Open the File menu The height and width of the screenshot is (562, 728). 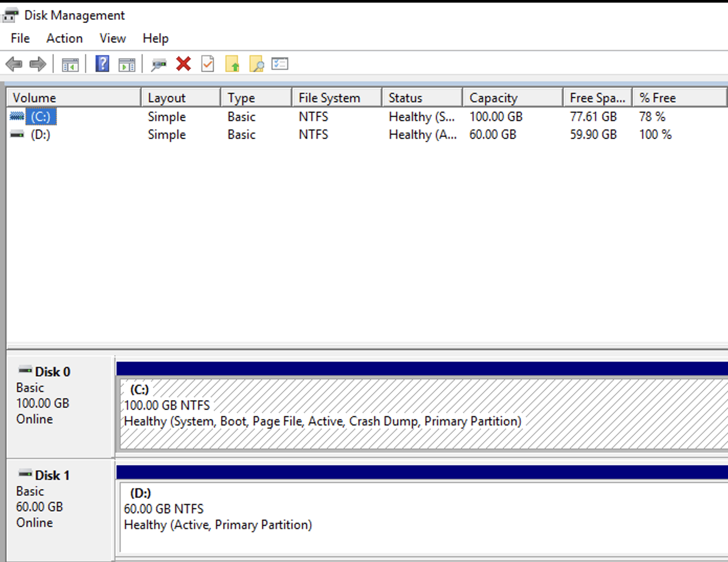click(x=19, y=38)
